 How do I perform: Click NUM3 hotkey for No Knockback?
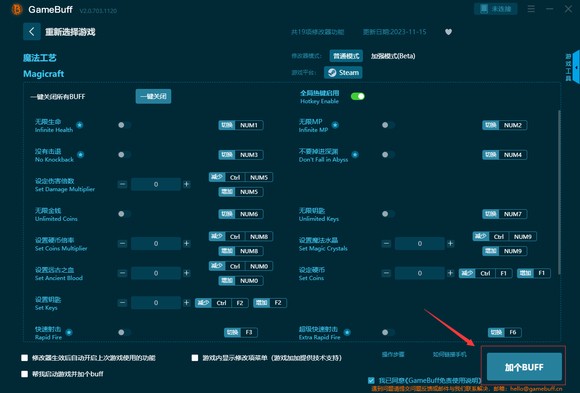click(241, 155)
